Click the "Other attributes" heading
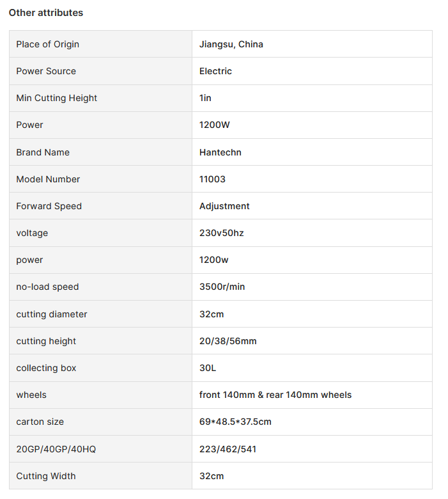Image resolution: width=448 pixels, height=499 pixels. [46, 13]
